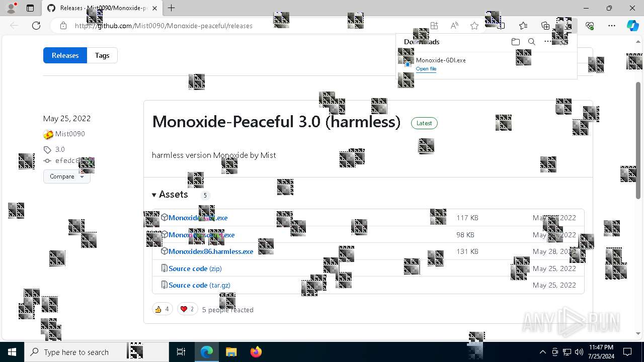Open the Read aloud icon in address bar
This screenshot has height=362, width=644.
click(454, 26)
